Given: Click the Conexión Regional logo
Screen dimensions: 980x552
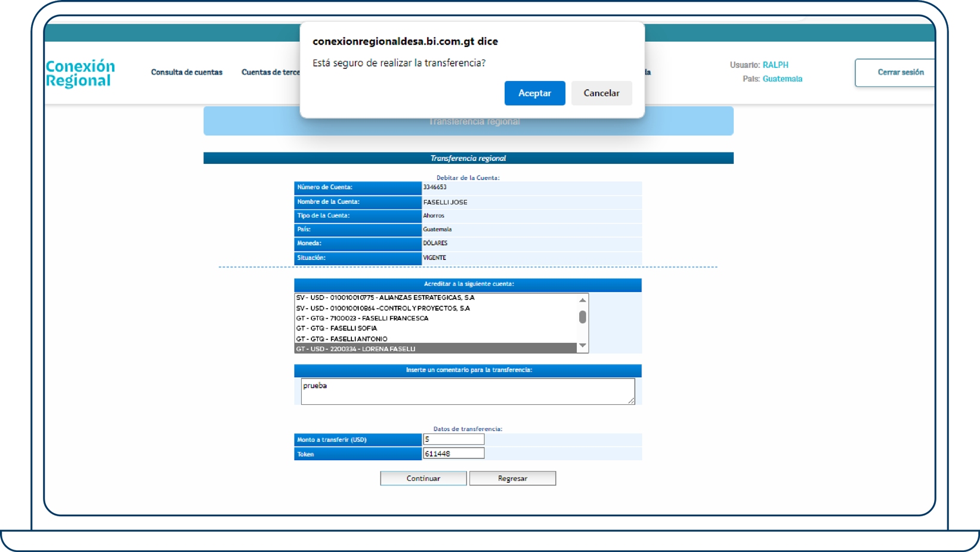Looking at the screenshot, I should [x=80, y=72].
